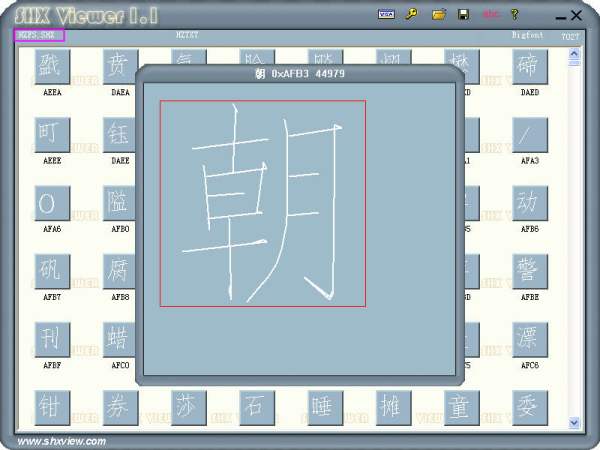Viewport: 600px width, 450px height.
Task: Select glyph thumbnail above DAEE
Action: point(119,135)
